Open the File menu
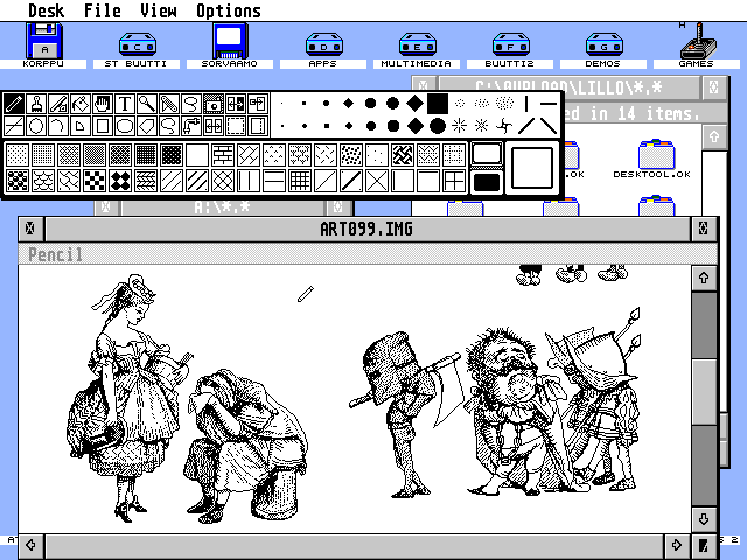The height and width of the screenshot is (560, 747). pos(102,9)
